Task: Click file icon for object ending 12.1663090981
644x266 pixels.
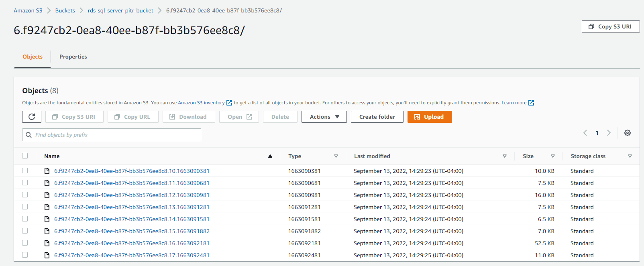Action: (47, 195)
